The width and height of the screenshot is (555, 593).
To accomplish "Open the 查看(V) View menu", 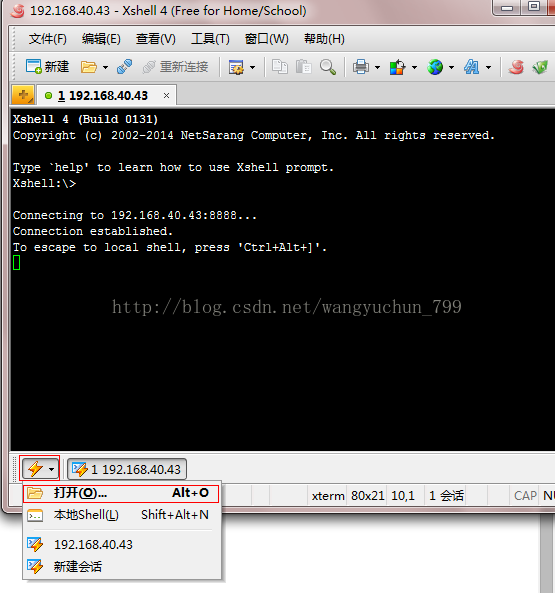I will click(x=156, y=39).
